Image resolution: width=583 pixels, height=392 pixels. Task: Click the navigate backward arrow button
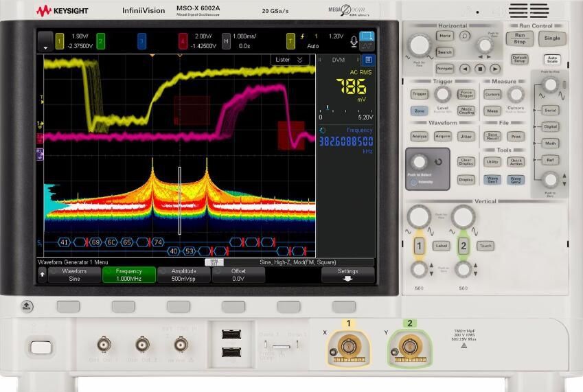(465, 69)
